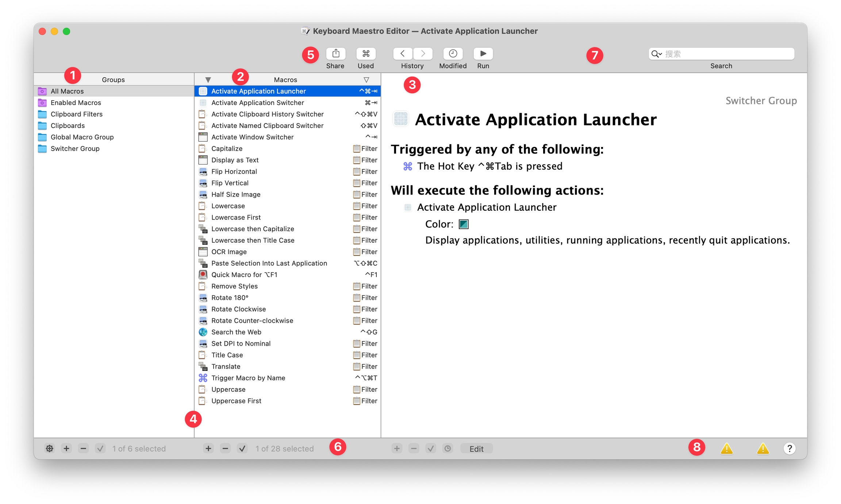841x504 pixels.
Task: Select the Search the Web macro
Action: (288, 332)
